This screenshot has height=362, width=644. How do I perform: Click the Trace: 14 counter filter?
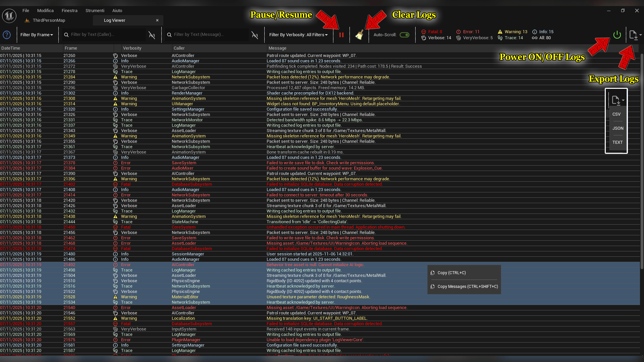pos(510,38)
